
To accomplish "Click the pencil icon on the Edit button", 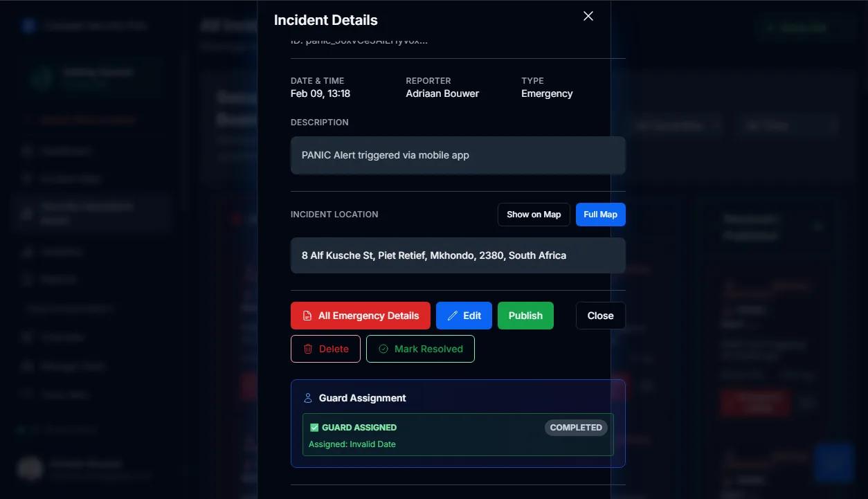I will (x=452, y=315).
